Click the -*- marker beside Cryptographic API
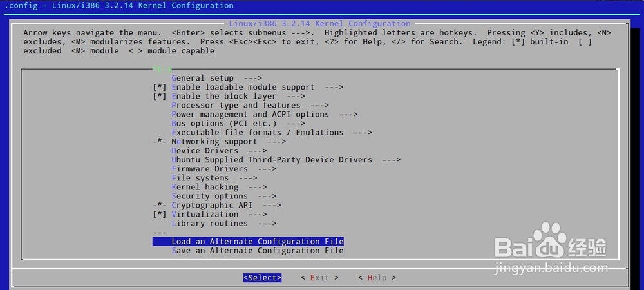This screenshot has height=290, width=644. [x=160, y=205]
